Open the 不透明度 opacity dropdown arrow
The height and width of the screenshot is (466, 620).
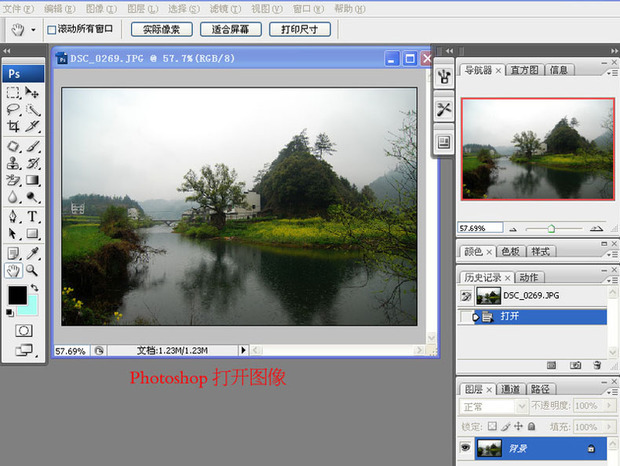pos(609,406)
